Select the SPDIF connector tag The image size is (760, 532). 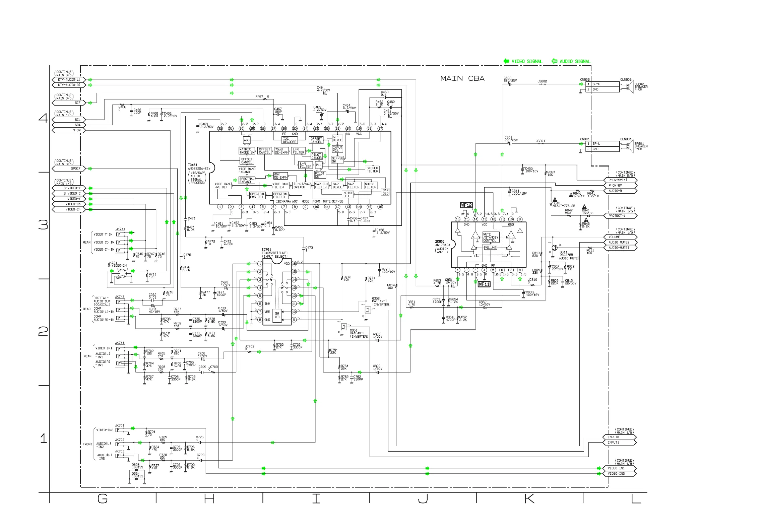coord(69,169)
